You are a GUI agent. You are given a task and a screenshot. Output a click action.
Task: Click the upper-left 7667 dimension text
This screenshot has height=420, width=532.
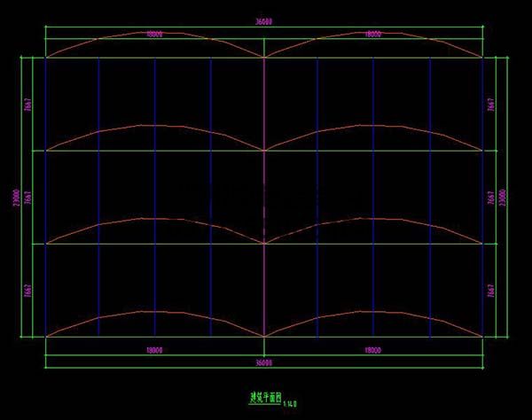tap(28, 105)
